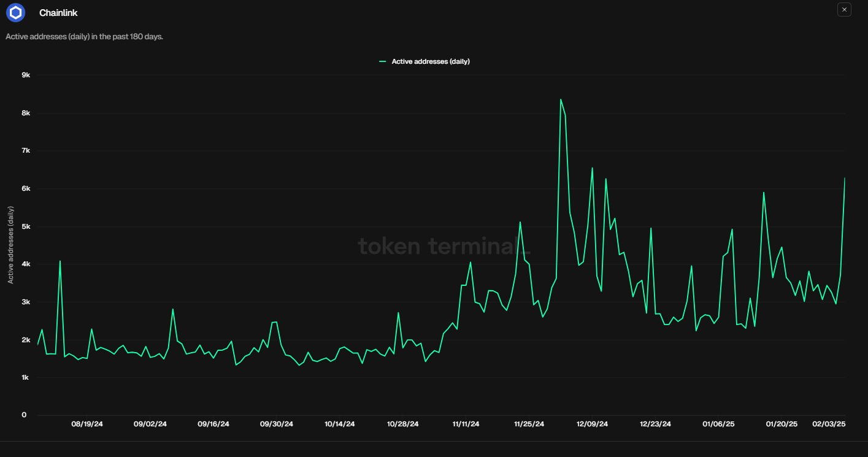The image size is (868, 457).
Task: Select the 08/19/24 date label
Action: pyautogui.click(x=87, y=424)
